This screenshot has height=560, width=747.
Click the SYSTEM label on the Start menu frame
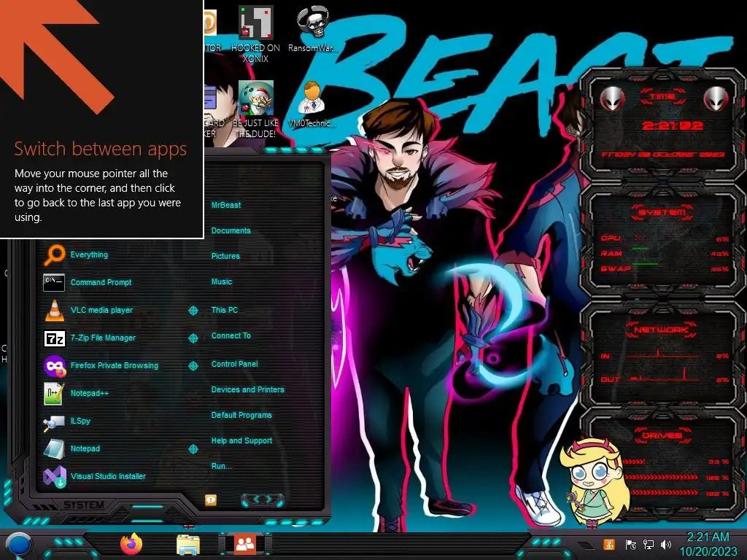tap(84, 505)
